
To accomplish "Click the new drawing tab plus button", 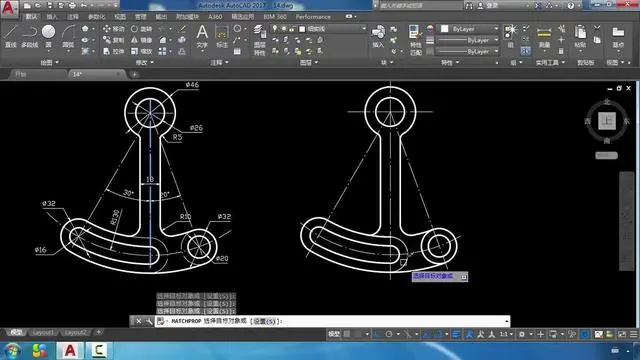I will pos(134,74).
